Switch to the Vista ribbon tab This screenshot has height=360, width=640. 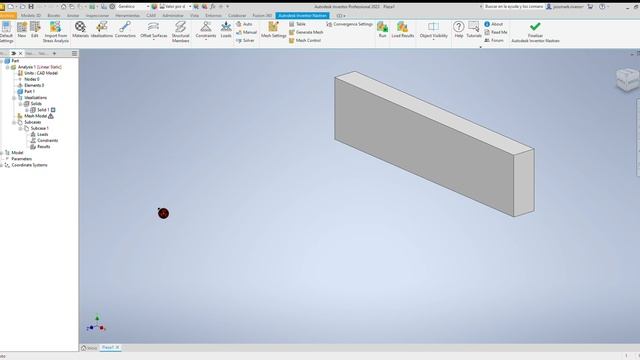click(x=194, y=16)
